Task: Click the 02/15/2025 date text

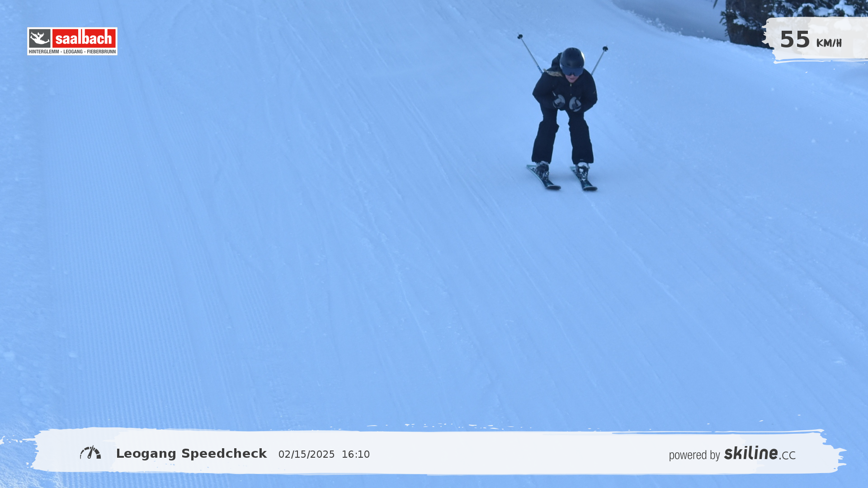Action: pyautogui.click(x=307, y=455)
